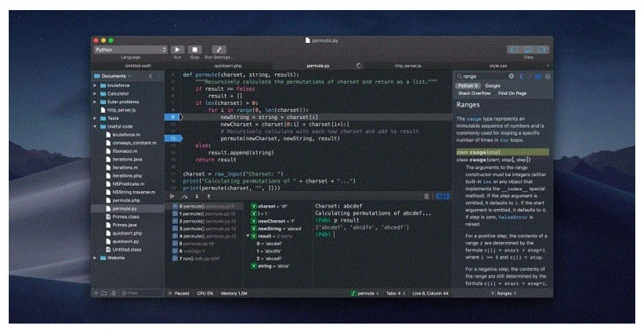Stop execution with the Stop button

tap(195, 50)
